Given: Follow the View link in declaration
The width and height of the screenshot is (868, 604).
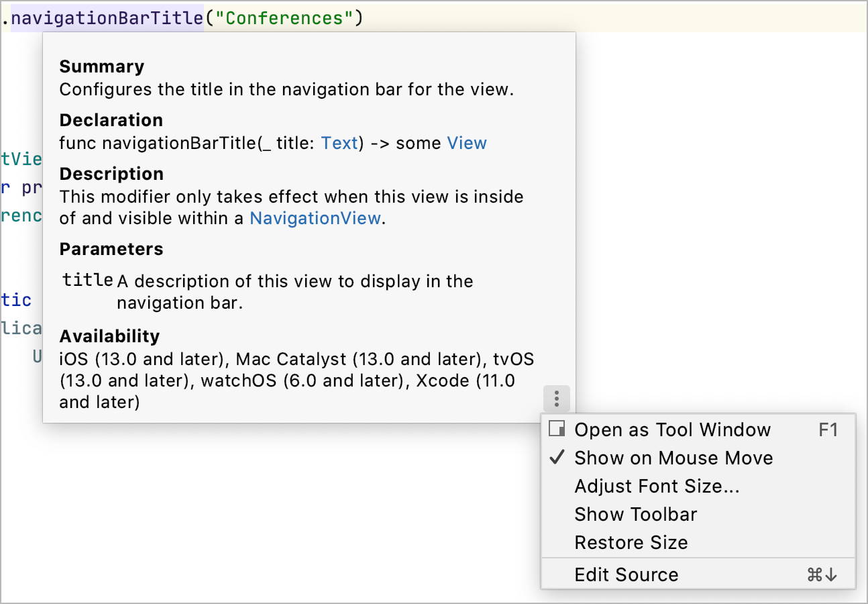Looking at the screenshot, I should coord(466,143).
